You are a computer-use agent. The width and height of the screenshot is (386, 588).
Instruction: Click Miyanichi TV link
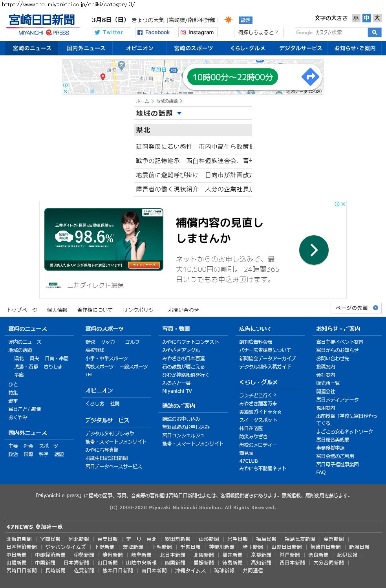point(177,391)
